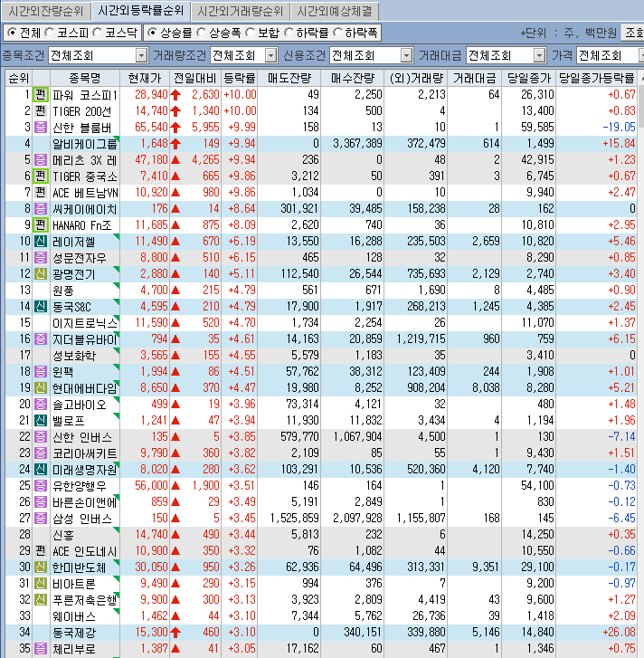The width and height of the screenshot is (644, 658).
Task: Click 웨이버스 stock name
Action: (x=74, y=616)
